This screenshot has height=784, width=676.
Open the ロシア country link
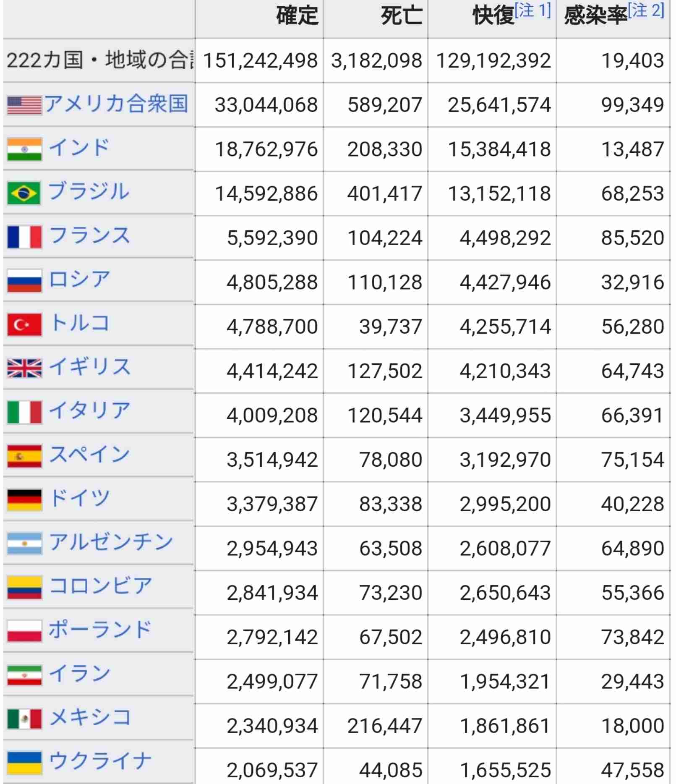(x=79, y=279)
